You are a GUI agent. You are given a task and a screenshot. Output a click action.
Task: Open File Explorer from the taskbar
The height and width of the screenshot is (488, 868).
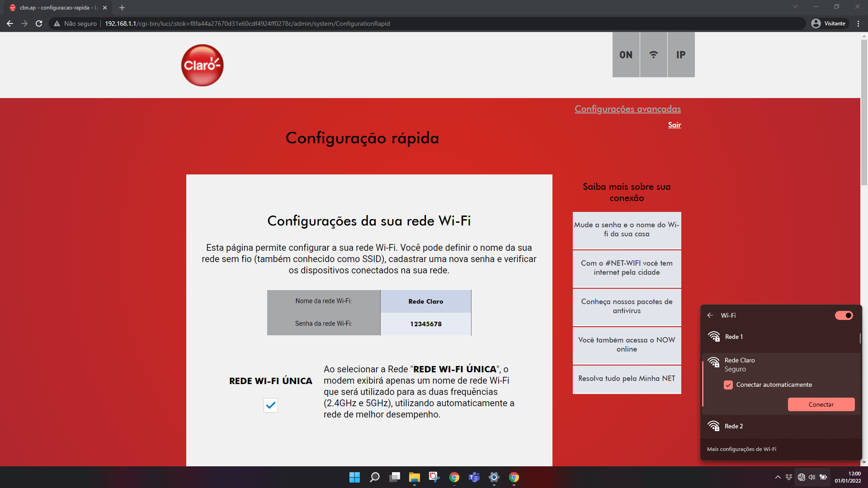tap(415, 477)
